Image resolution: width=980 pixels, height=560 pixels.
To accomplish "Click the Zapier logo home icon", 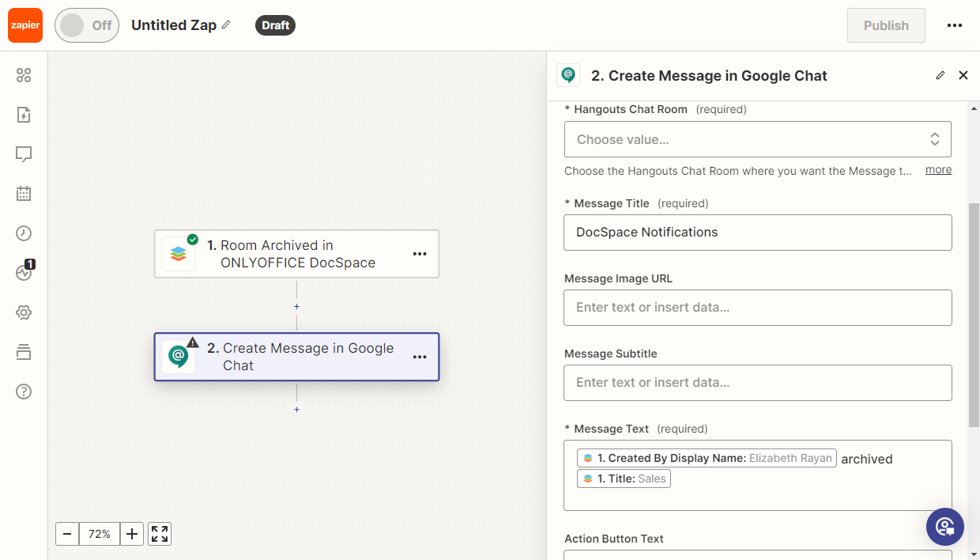I will point(25,25).
